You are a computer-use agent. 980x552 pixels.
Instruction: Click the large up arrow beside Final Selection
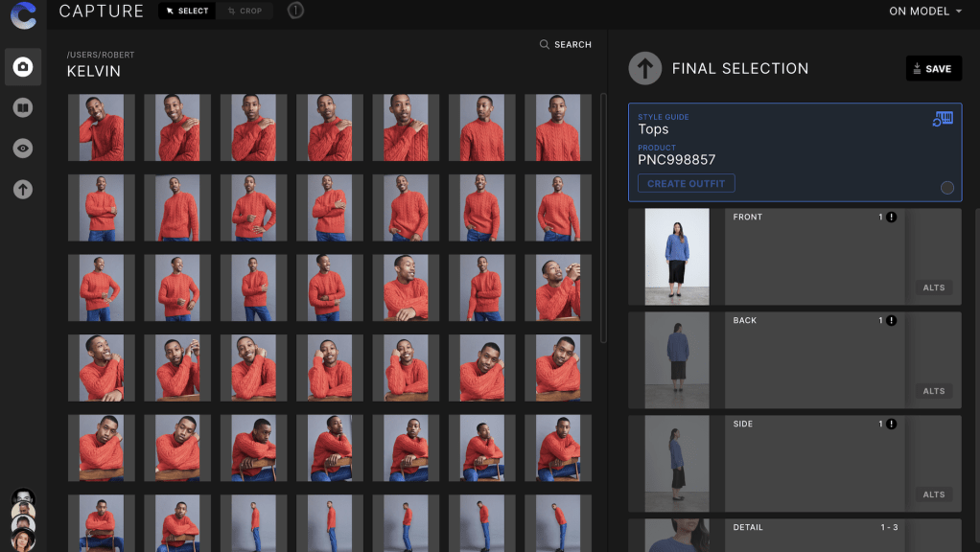pos(645,68)
